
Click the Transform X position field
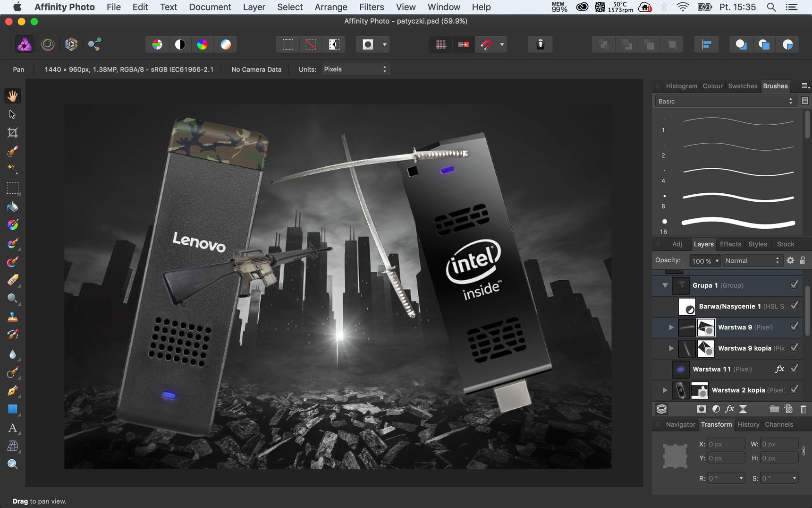726,444
